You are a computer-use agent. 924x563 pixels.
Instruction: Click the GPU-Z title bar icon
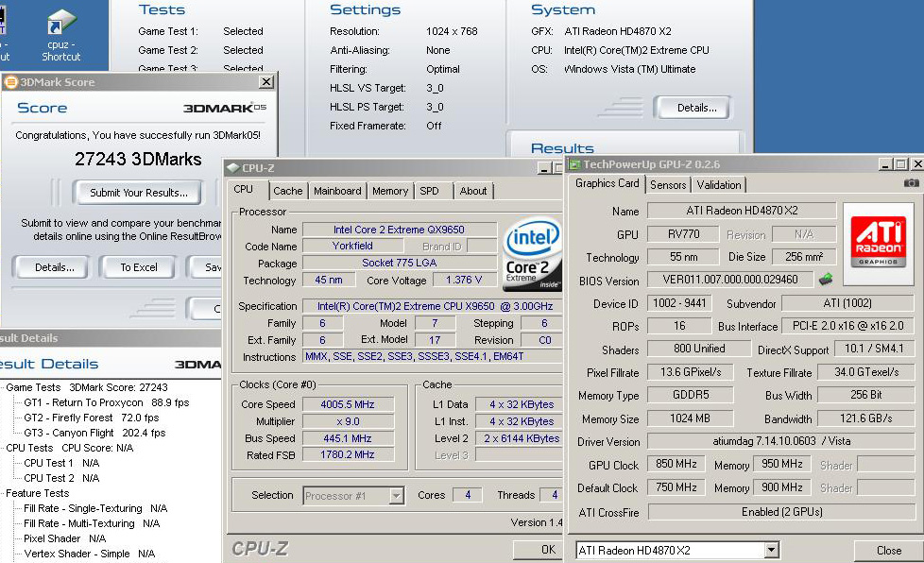(573, 164)
